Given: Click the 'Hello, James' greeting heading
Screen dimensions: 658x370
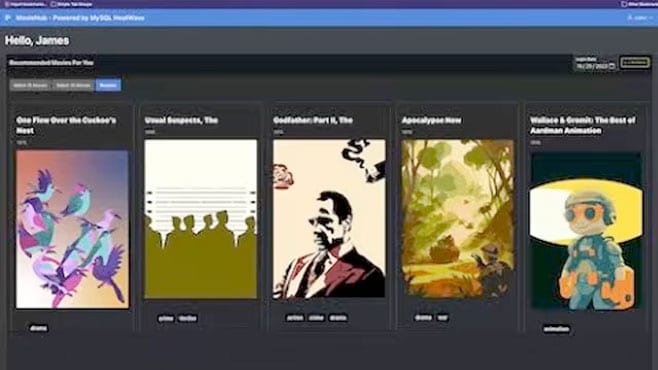Looking at the screenshot, I should [x=37, y=41].
